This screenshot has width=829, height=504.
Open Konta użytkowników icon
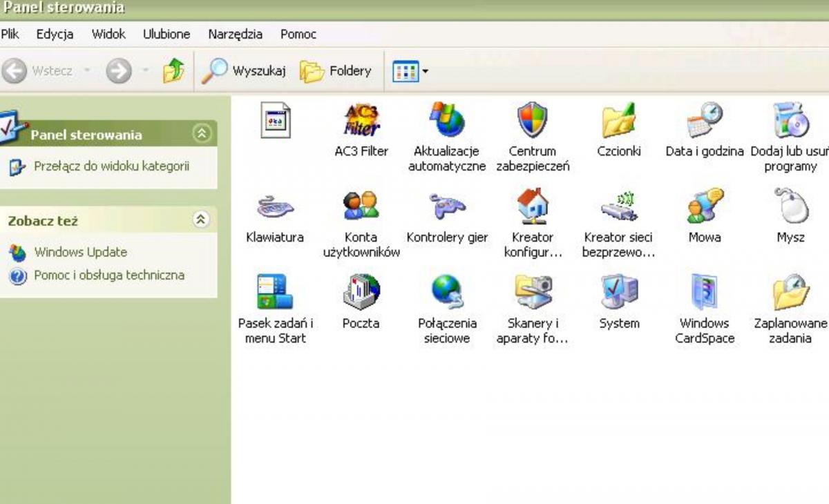(361, 206)
